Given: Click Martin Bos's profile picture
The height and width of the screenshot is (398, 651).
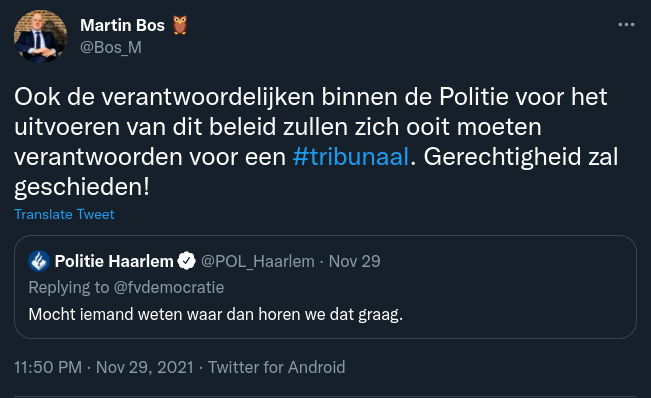Looking at the screenshot, I should click(40, 37).
